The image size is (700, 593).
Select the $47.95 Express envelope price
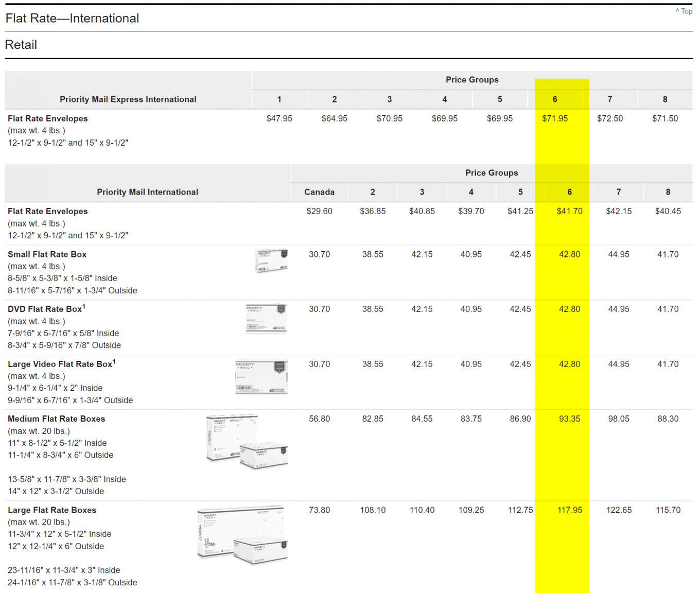tap(279, 118)
